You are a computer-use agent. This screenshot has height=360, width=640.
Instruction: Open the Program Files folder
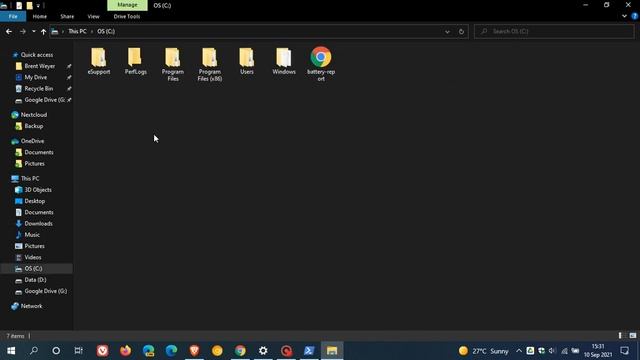(x=173, y=64)
